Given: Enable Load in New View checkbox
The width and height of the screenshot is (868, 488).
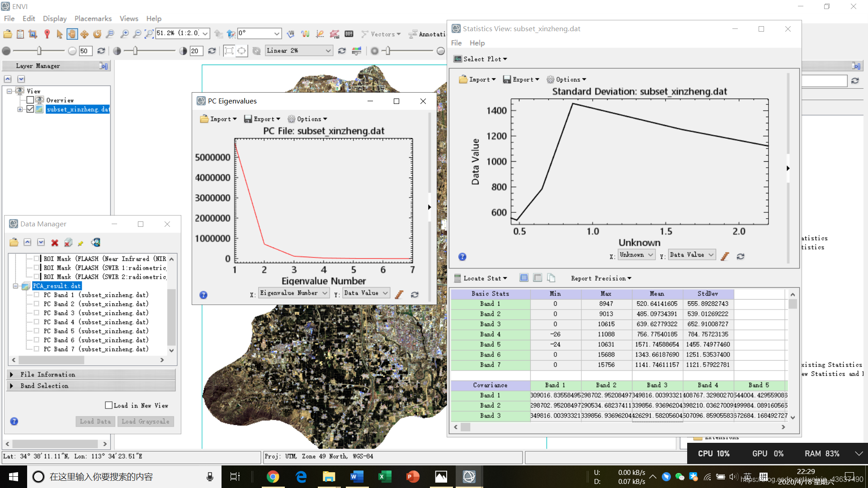Looking at the screenshot, I should point(108,405).
